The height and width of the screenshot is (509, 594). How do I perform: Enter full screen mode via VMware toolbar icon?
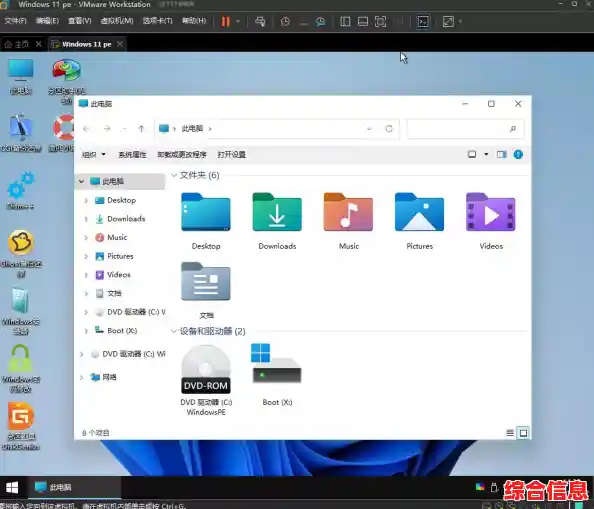click(380, 22)
